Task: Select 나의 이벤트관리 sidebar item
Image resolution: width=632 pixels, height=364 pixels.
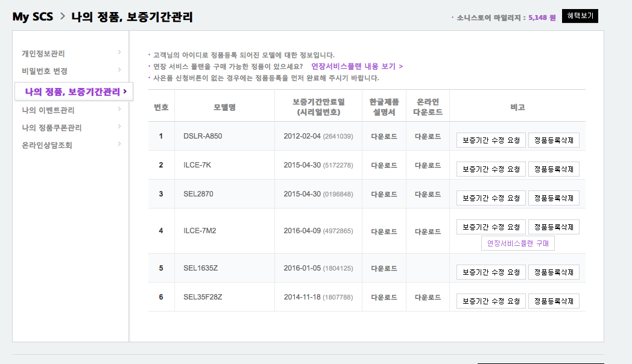Action: (48, 110)
